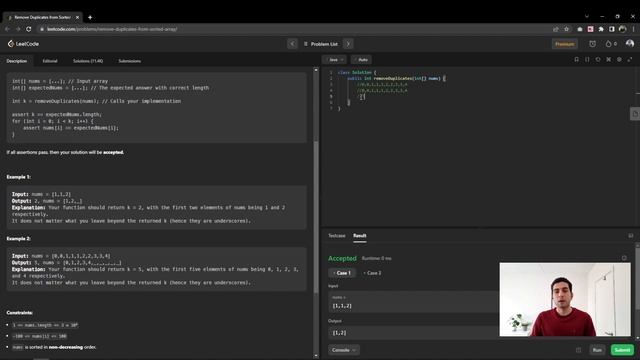Click the Example 2 heading
640x360 pixels.
pyautogui.click(x=18, y=238)
